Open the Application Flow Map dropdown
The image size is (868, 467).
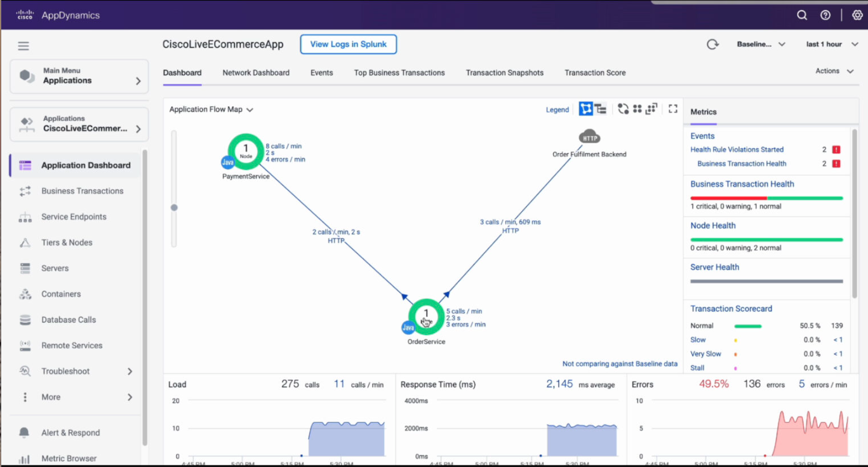pos(211,109)
